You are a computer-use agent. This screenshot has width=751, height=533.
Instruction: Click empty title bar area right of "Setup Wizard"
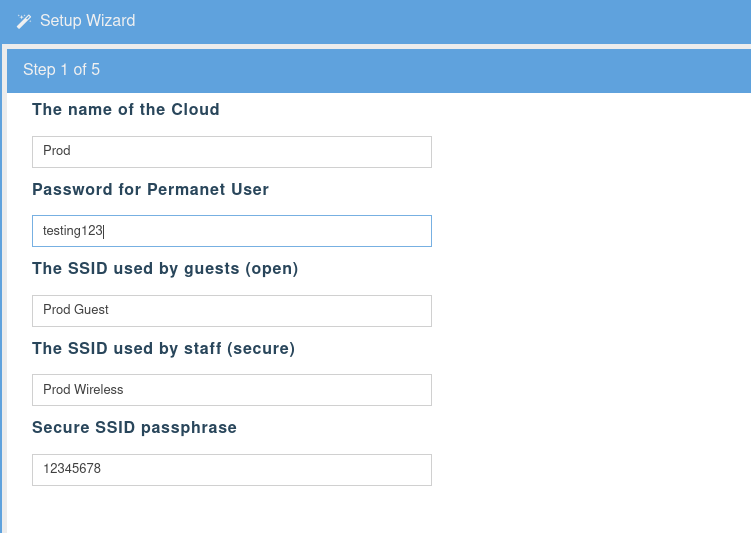pyautogui.click(x=450, y=21)
